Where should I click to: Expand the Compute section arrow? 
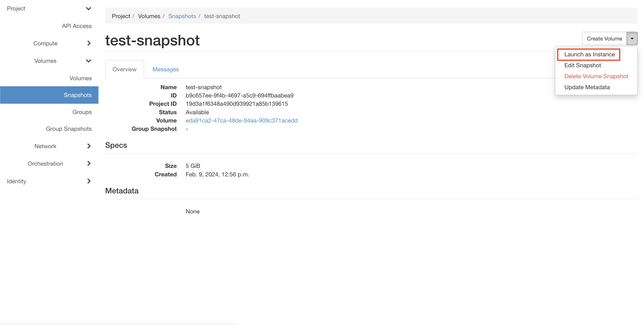click(x=89, y=43)
